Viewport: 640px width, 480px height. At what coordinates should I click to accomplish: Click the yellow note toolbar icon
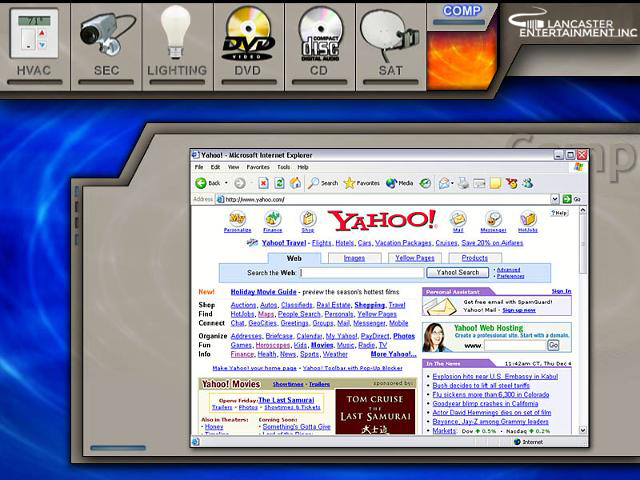495,183
